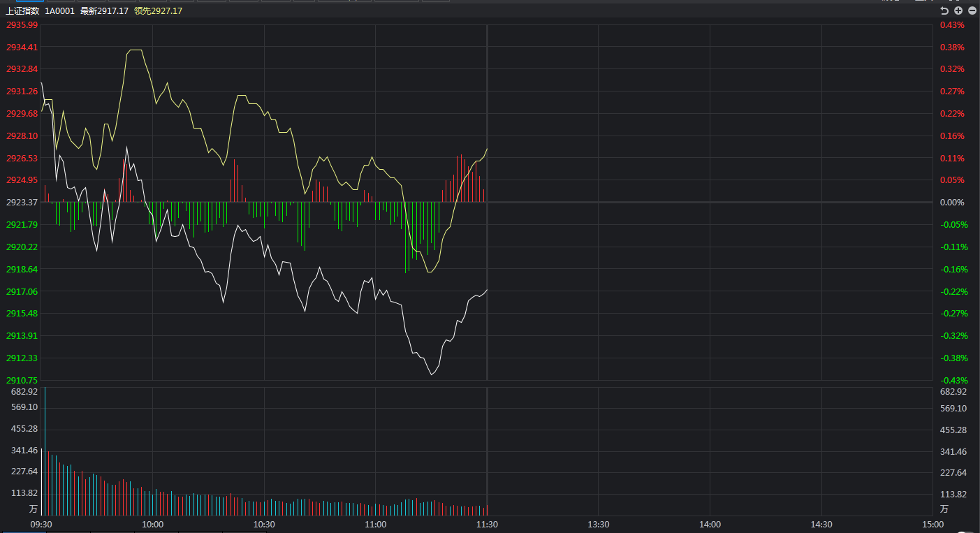
Task: Click red percent label 0.27%
Action: click(952, 91)
